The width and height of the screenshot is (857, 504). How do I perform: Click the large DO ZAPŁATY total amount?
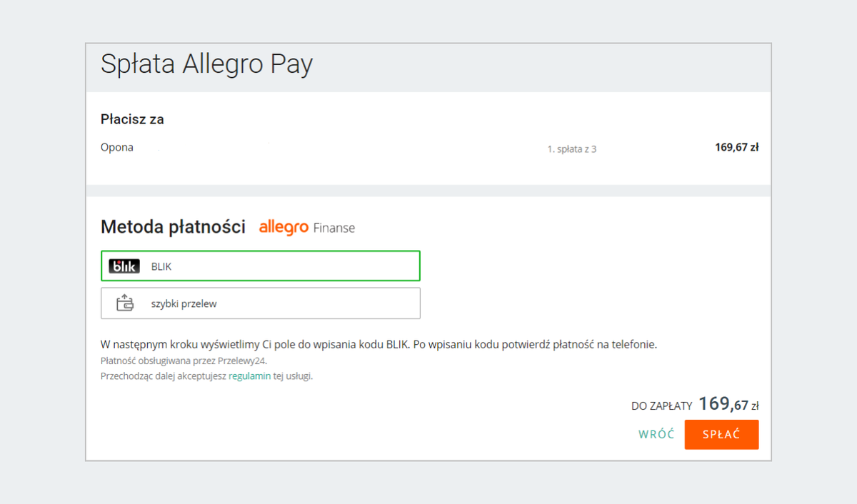pos(728,404)
